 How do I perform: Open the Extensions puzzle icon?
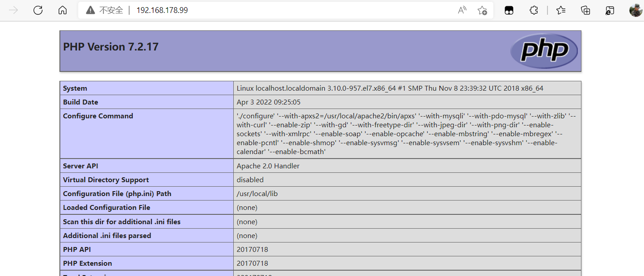point(534,10)
